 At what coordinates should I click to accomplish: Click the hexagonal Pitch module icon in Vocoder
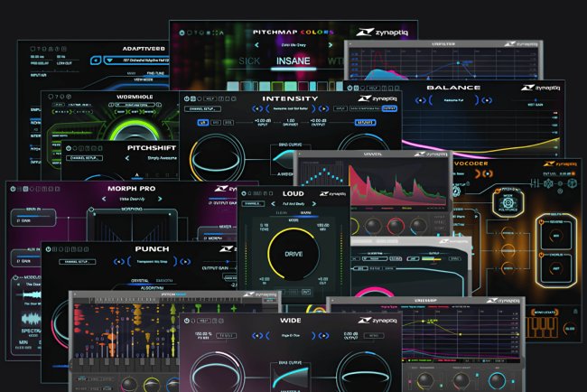508,202
